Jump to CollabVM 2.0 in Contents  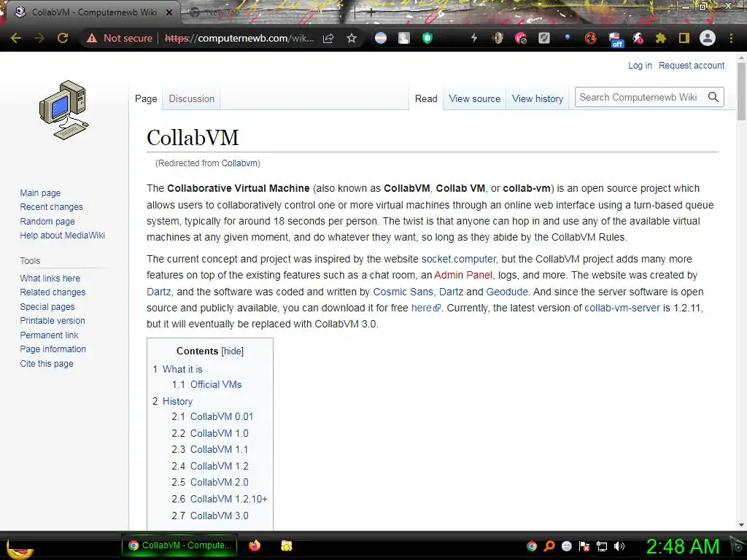pos(219,482)
